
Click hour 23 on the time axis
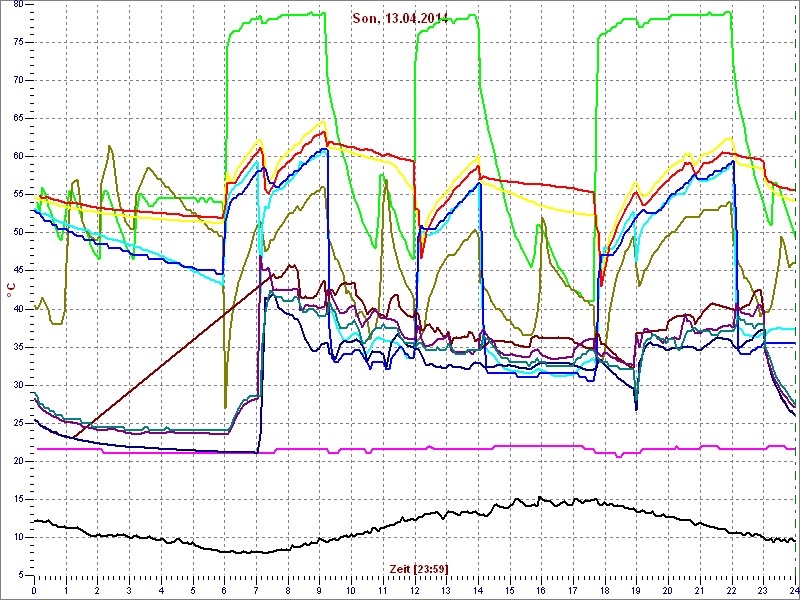[764, 588]
